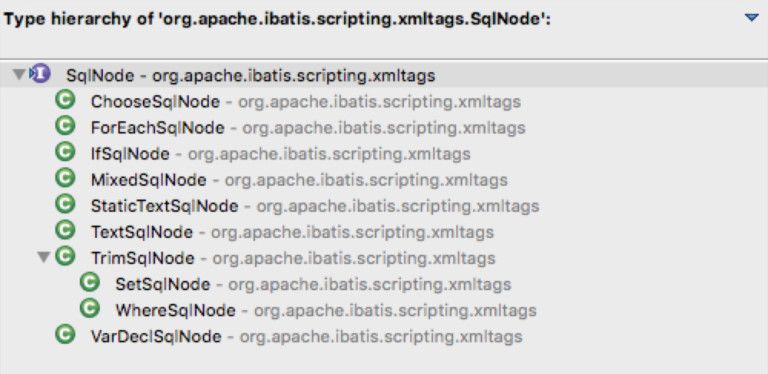Click the VarDeclSqlNode class icon
768x374 pixels.
pyautogui.click(x=65, y=335)
